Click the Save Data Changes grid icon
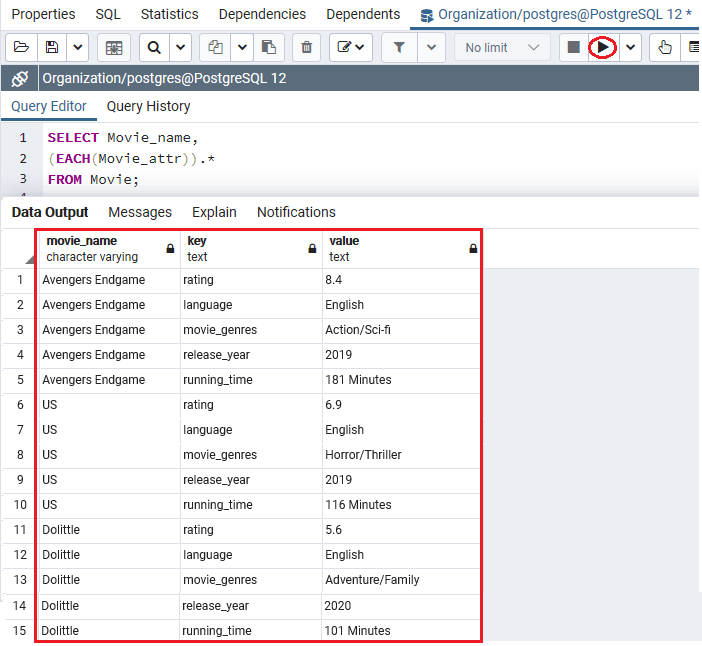Image resolution: width=702 pixels, height=646 pixels. pos(114,47)
